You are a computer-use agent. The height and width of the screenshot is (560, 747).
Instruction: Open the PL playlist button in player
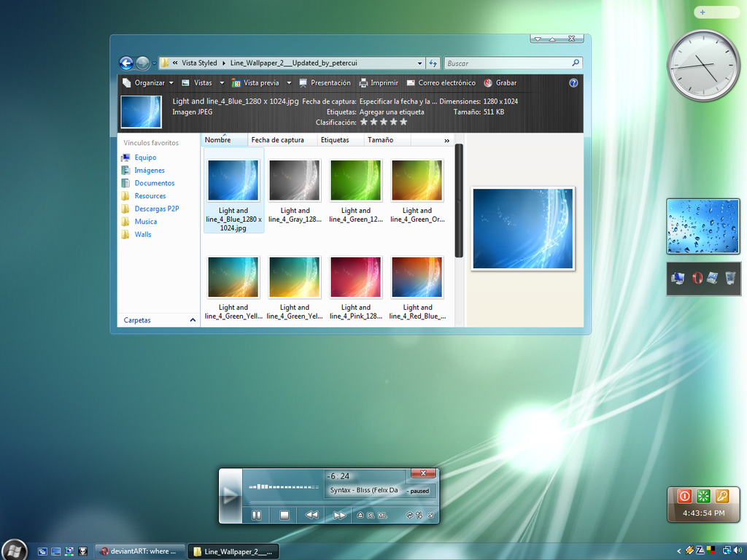coord(371,516)
